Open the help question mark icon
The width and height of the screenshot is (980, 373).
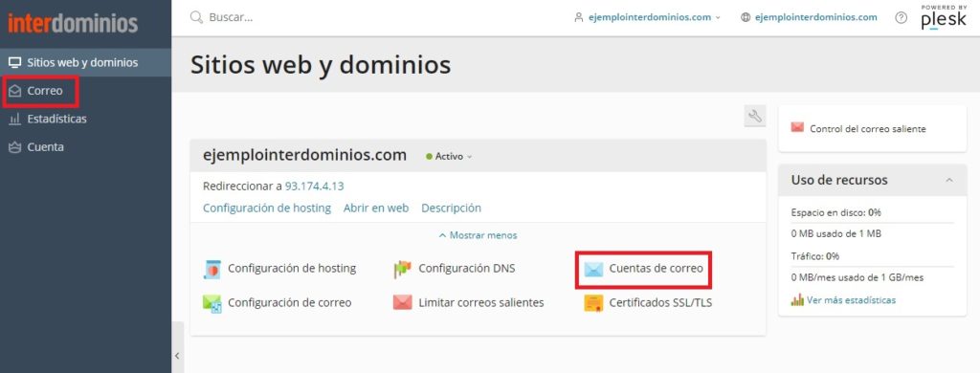901,17
